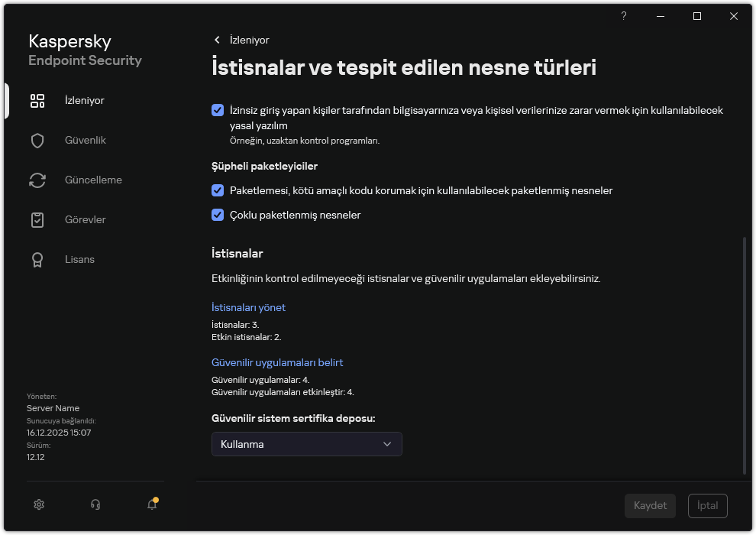Toggle the 'Paketlemesi, kötü amaçlı kodu' checkbox

218,190
